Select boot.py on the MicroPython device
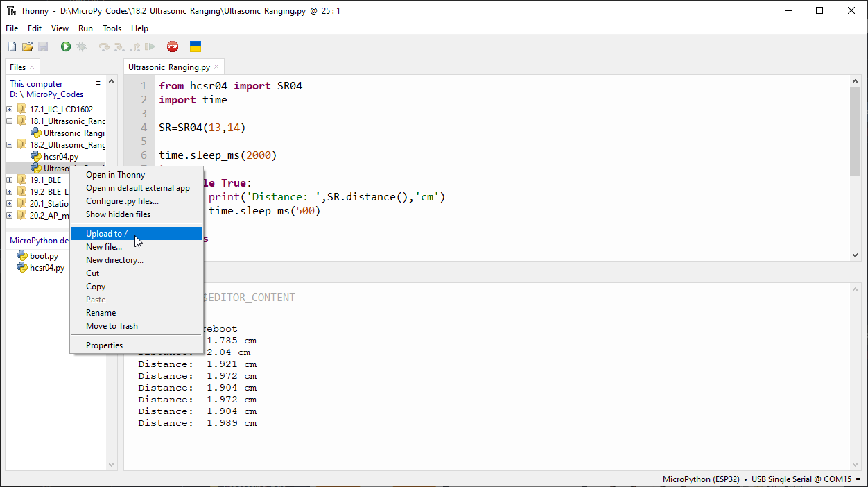Screen dimensions: 868x487 coord(44,256)
